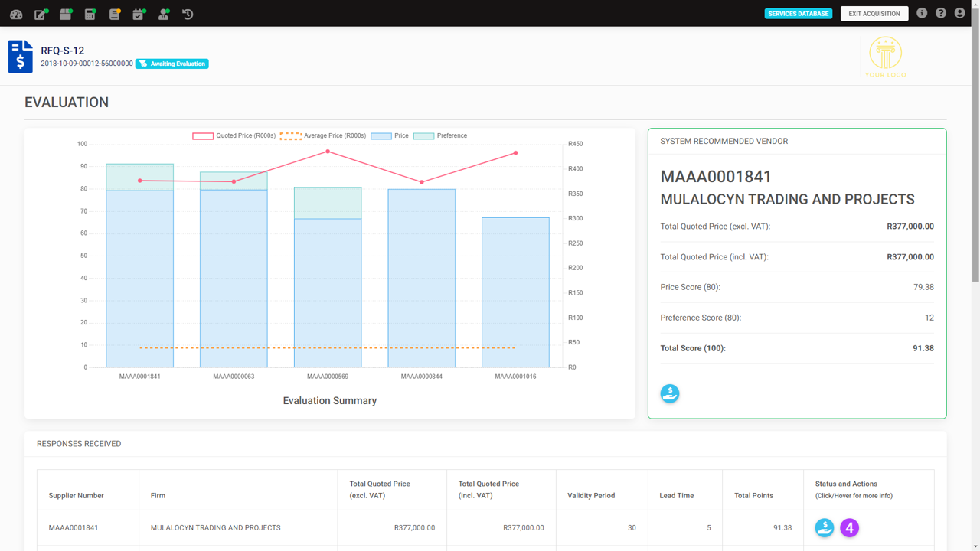Toggle Quoted Price legend in chart
Image resolution: width=980 pixels, height=551 pixels.
[234, 135]
